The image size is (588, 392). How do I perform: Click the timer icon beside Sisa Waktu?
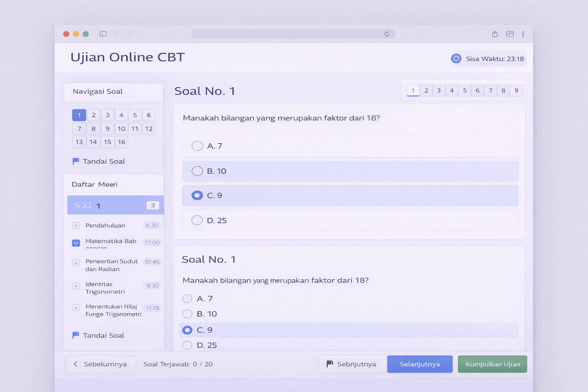click(456, 59)
